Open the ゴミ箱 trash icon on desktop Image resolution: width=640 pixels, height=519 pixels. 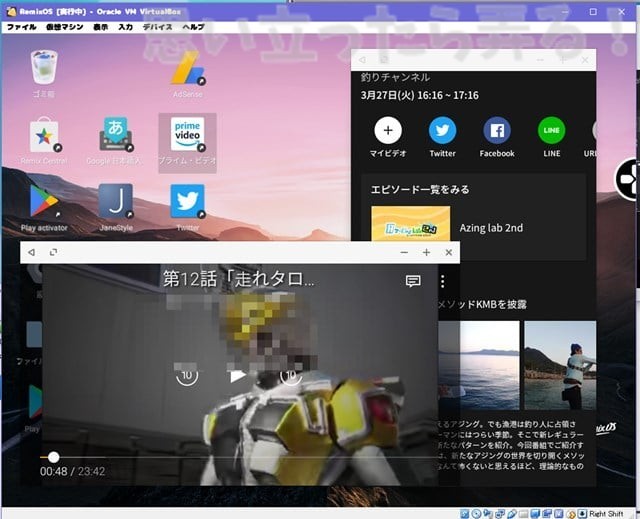pos(44,67)
